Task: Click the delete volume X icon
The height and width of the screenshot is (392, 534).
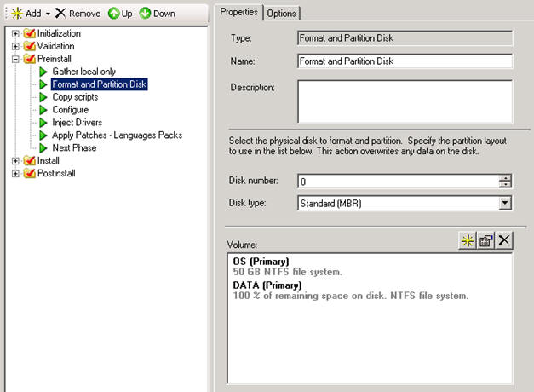Action: (x=504, y=240)
